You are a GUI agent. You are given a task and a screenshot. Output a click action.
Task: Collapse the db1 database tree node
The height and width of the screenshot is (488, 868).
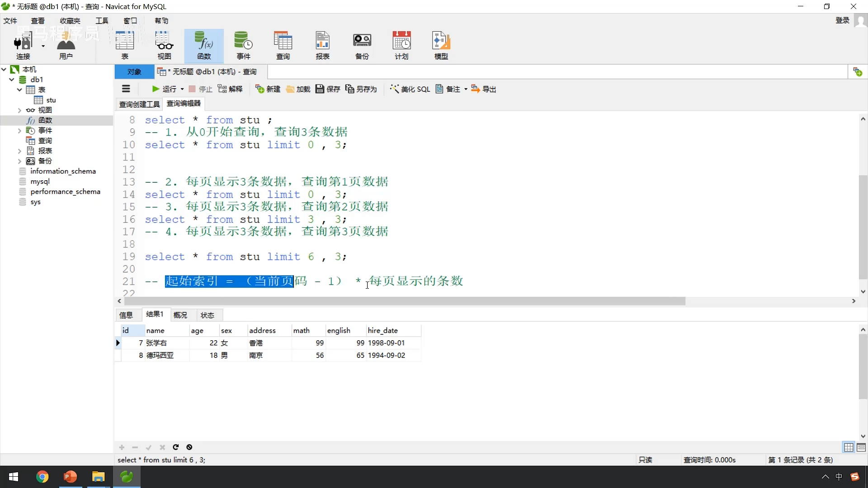click(12, 80)
